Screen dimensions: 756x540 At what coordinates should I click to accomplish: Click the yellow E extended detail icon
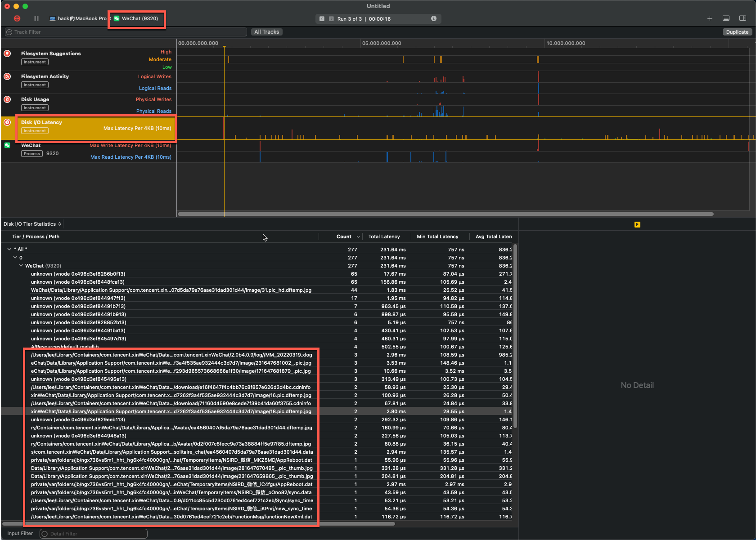pos(637,224)
